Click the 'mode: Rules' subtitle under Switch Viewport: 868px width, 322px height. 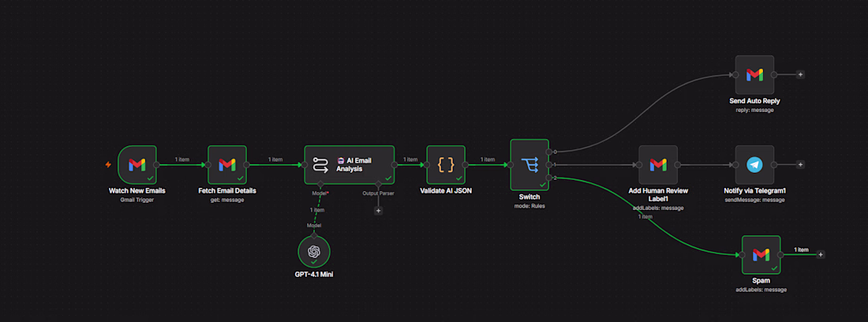(x=529, y=204)
